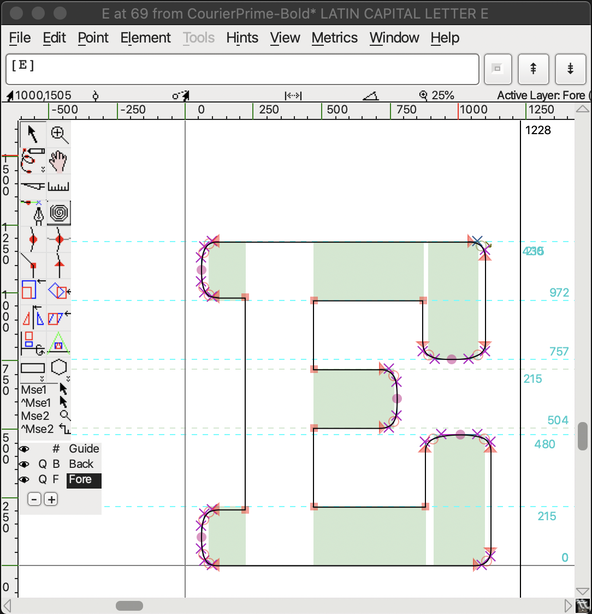
Task: Select the Scale selection tool
Action: tap(33, 291)
